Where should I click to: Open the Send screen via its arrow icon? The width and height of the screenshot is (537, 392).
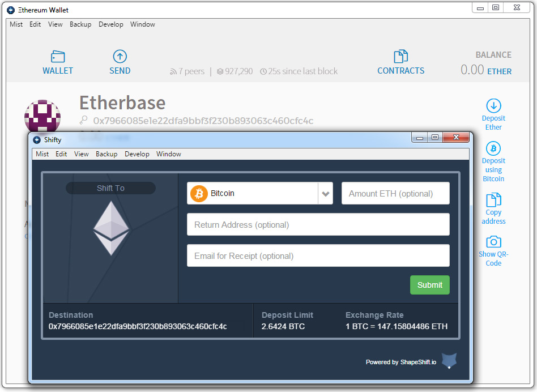120,57
